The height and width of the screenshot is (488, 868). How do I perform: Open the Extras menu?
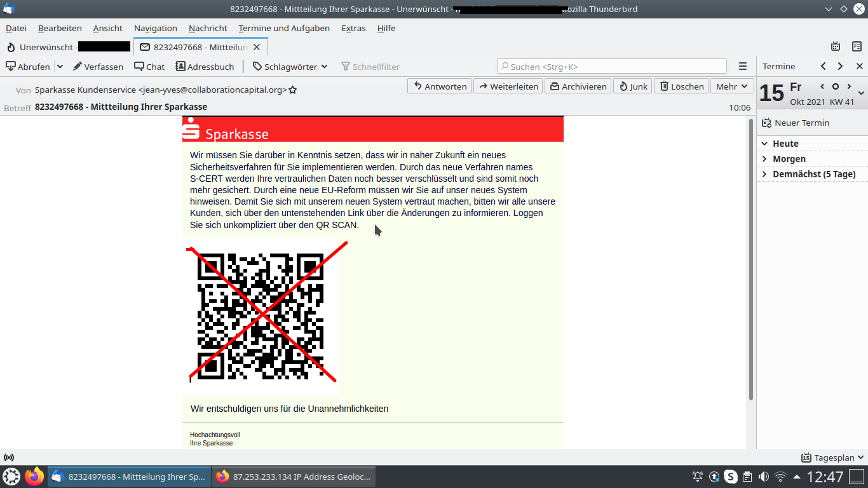pos(353,28)
